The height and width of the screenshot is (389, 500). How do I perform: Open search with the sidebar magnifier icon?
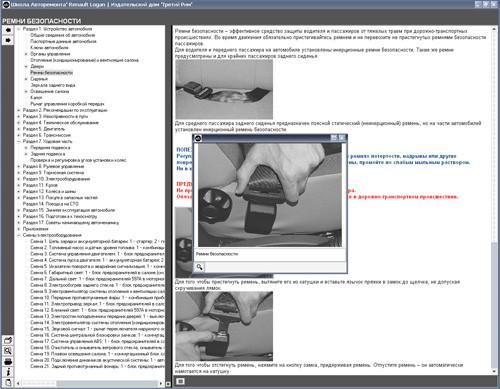8,351
